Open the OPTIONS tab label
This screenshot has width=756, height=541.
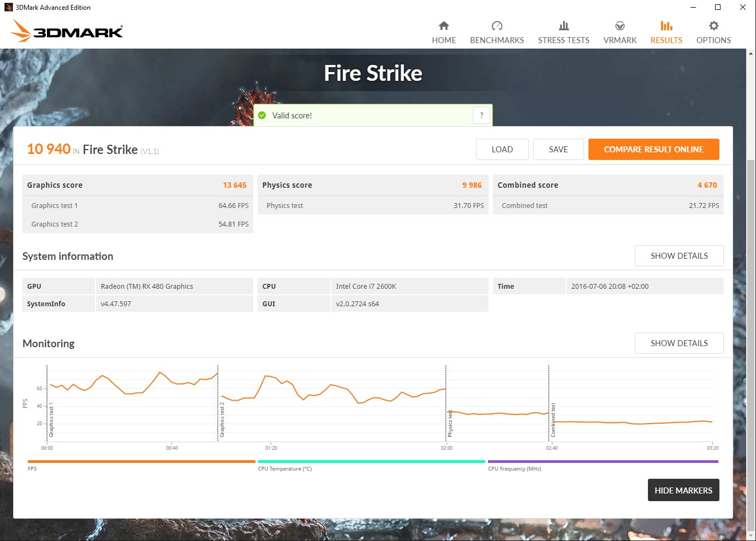pyautogui.click(x=713, y=40)
